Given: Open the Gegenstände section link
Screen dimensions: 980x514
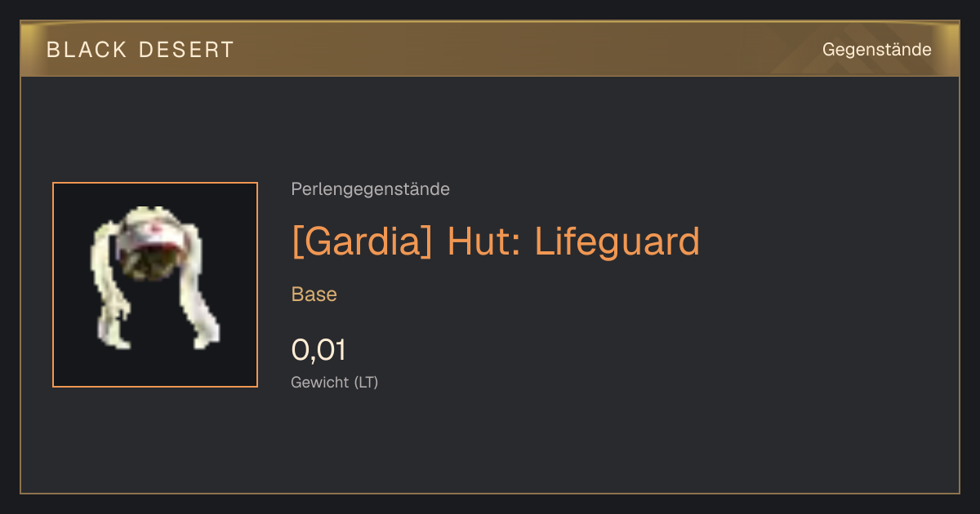Looking at the screenshot, I should (876, 50).
